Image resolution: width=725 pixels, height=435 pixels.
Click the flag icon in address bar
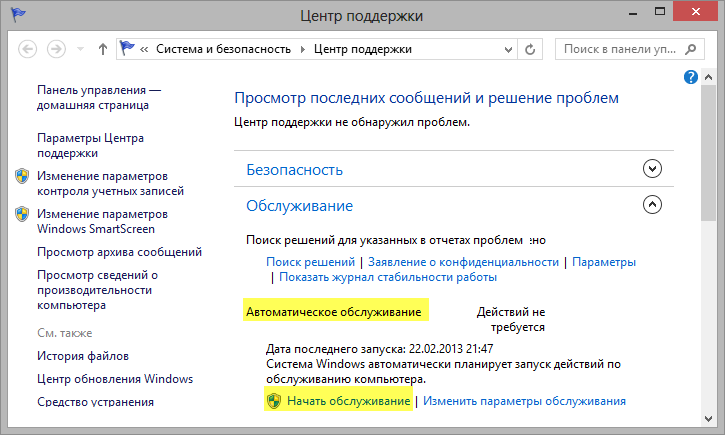[127, 48]
